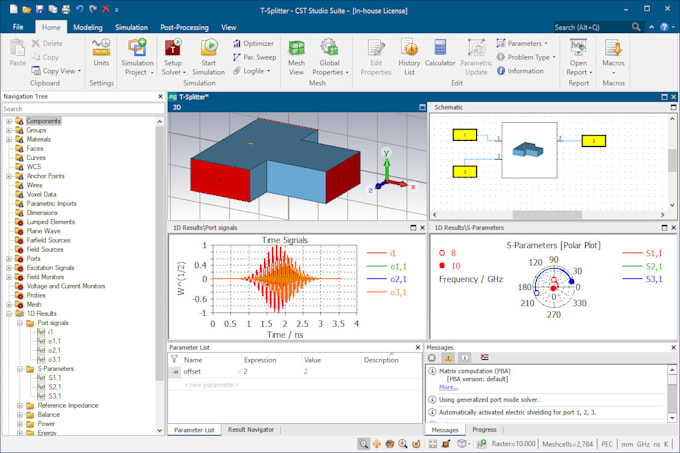
Task: Open the Calculator tool
Action: click(440, 52)
